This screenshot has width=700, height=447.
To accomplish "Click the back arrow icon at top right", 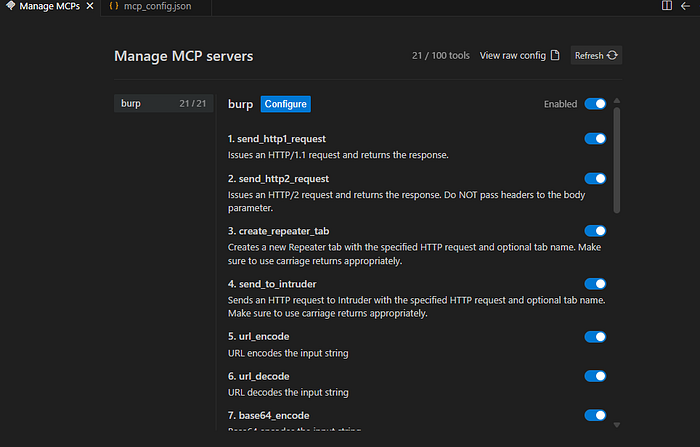I will click(x=685, y=6).
